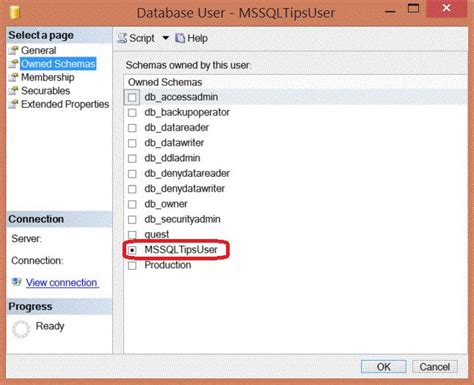Click the View connection properties icon
Viewport: 474px width, 385px height.
pos(17,282)
